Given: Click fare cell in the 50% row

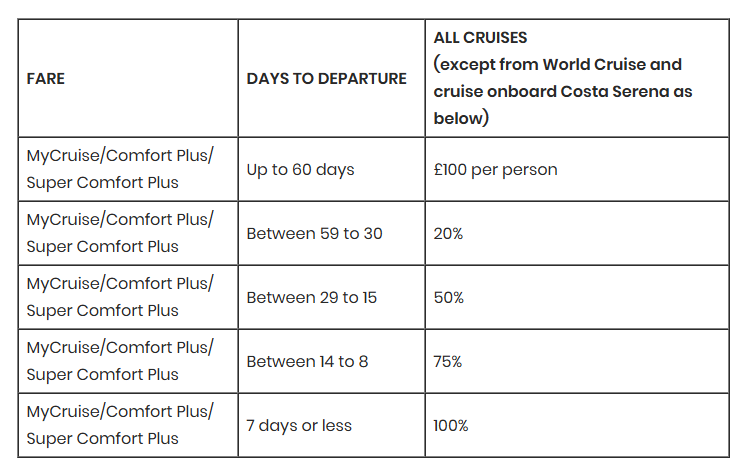Looking at the screenshot, I should point(128,297).
